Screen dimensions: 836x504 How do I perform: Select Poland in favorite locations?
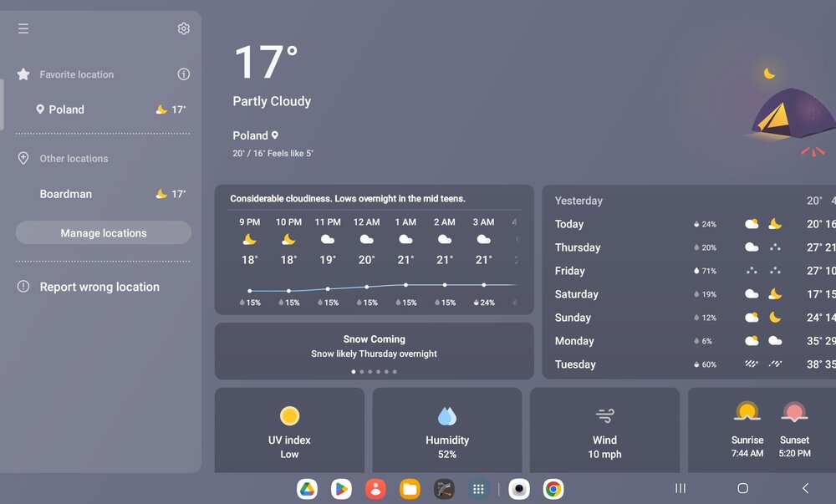click(x=103, y=109)
